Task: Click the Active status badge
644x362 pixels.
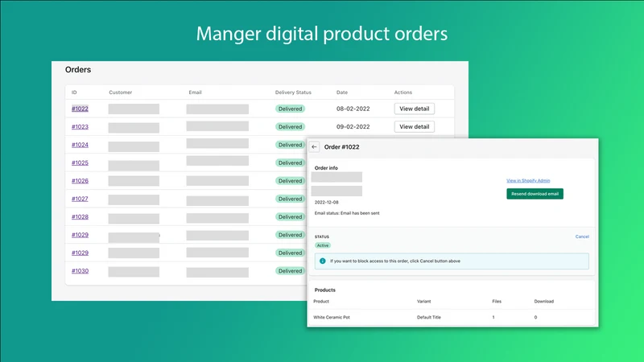Action: click(x=323, y=245)
